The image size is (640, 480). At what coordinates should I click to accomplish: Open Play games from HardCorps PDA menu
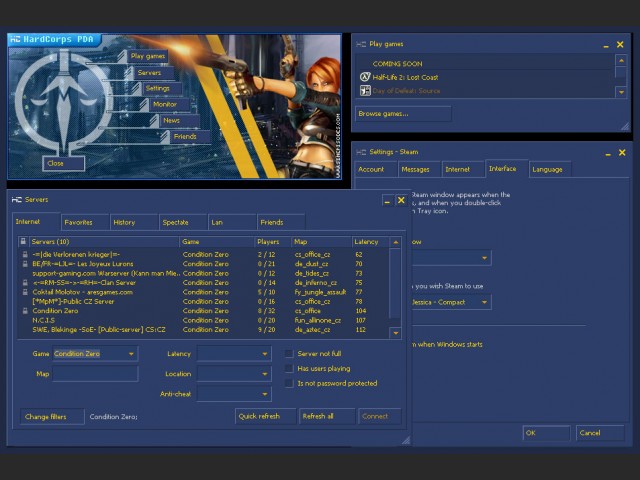coord(147,56)
